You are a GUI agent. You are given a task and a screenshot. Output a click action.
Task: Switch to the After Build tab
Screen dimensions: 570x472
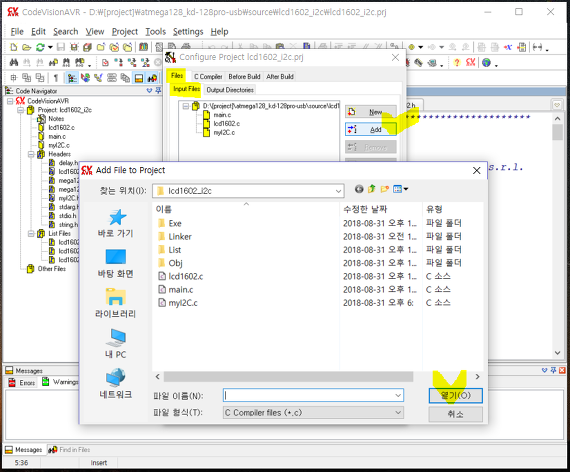click(x=280, y=77)
